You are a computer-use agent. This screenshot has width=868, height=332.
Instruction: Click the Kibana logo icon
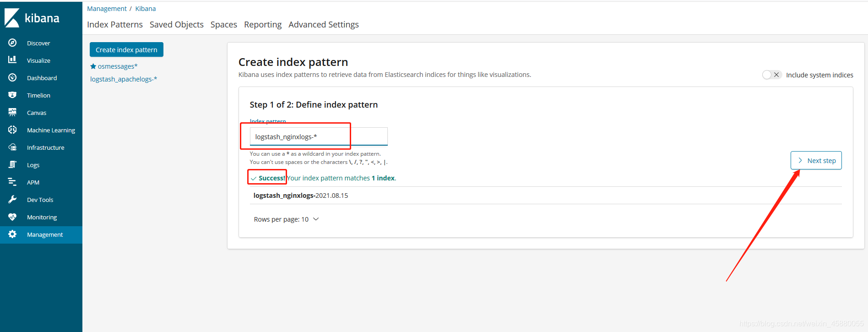click(x=12, y=18)
